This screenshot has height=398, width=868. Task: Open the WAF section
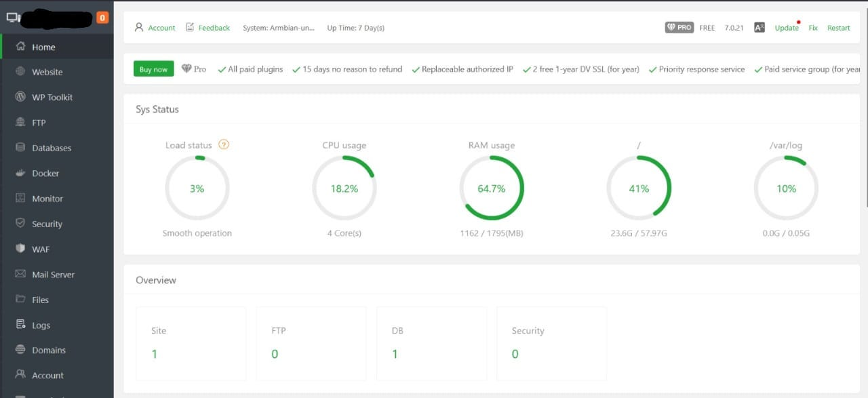(x=41, y=249)
